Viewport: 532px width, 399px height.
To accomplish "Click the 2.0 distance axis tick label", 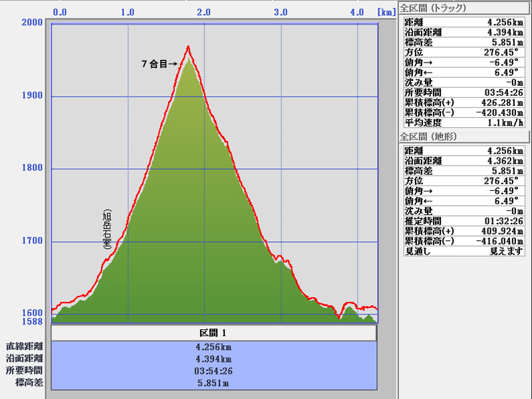I will coord(203,12).
